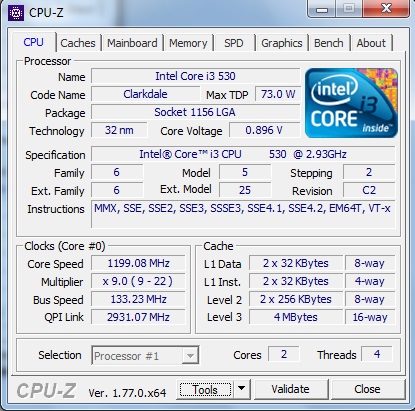Minimize the CPU-Z window

coord(322,9)
